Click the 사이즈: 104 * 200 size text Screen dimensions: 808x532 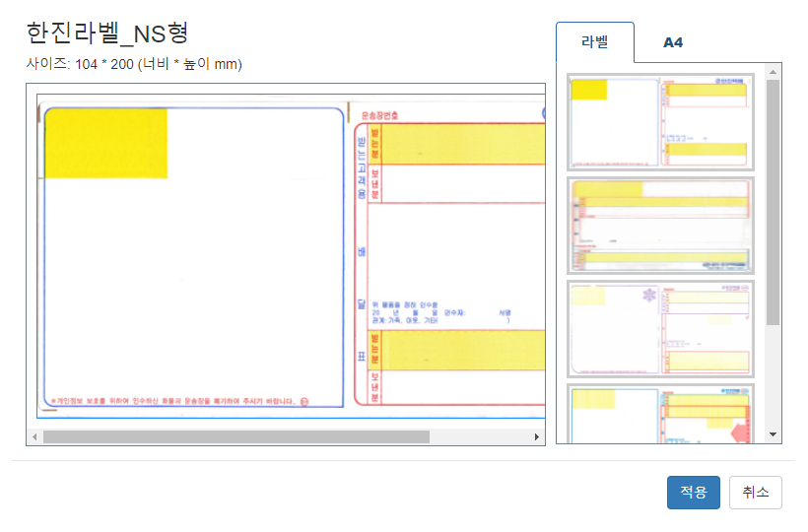pos(134,64)
